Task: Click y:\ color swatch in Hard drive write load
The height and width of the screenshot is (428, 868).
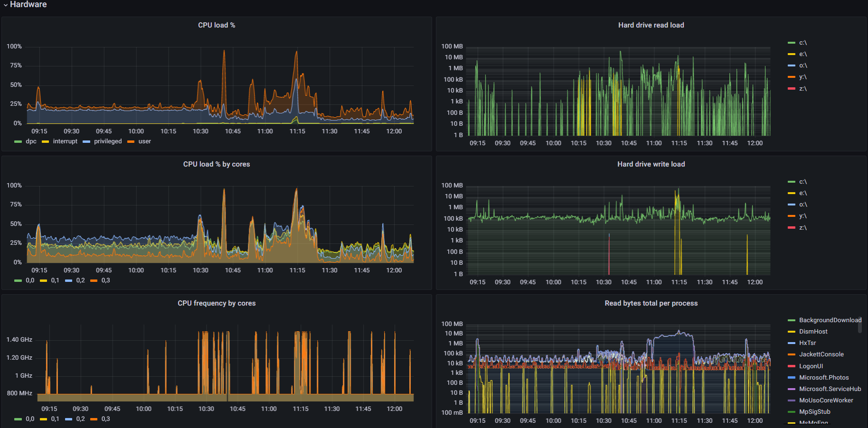Action: click(x=792, y=216)
